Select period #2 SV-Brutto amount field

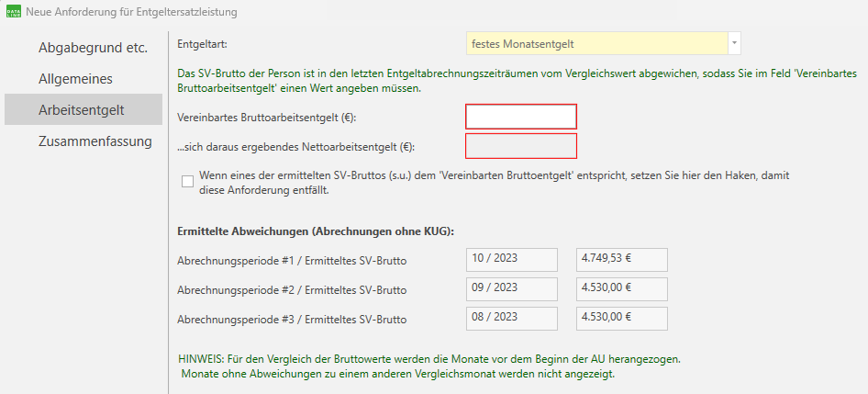621,288
